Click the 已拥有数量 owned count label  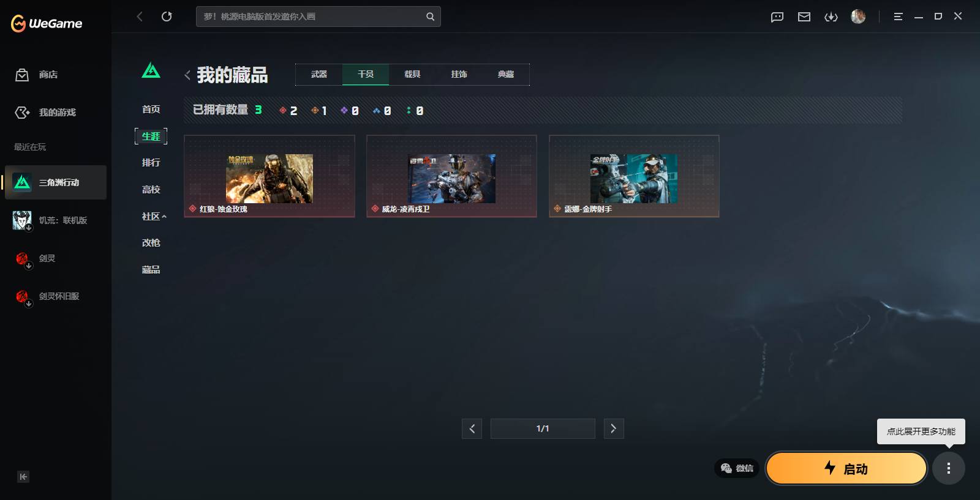click(221, 110)
